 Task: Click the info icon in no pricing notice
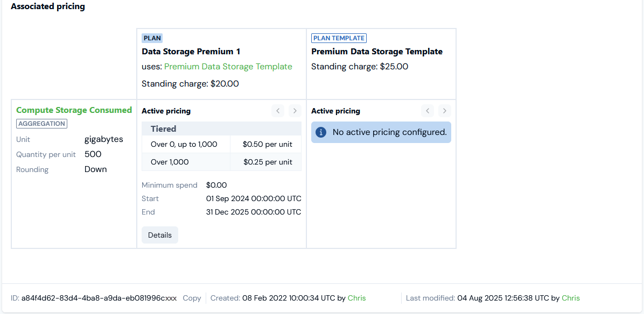pyautogui.click(x=321, y=132)
